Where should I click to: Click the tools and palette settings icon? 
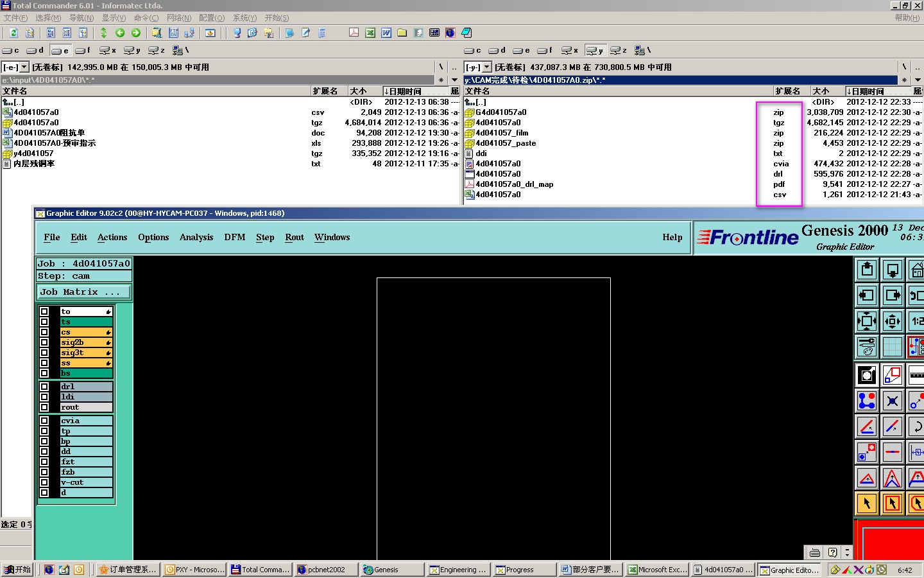(x=867, y=347)
